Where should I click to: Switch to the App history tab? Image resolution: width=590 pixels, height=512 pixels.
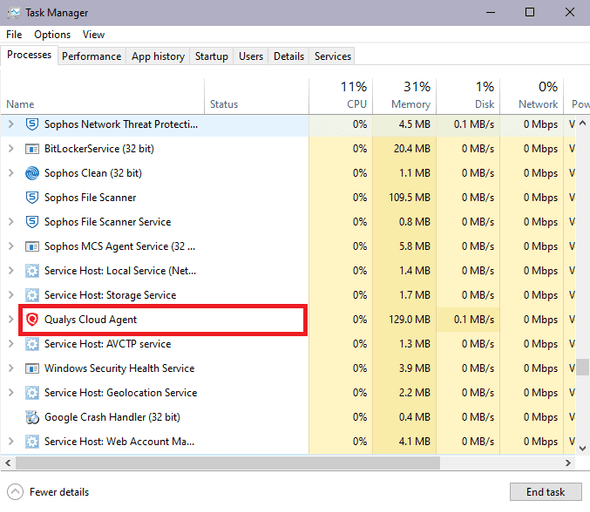[158, 56]
